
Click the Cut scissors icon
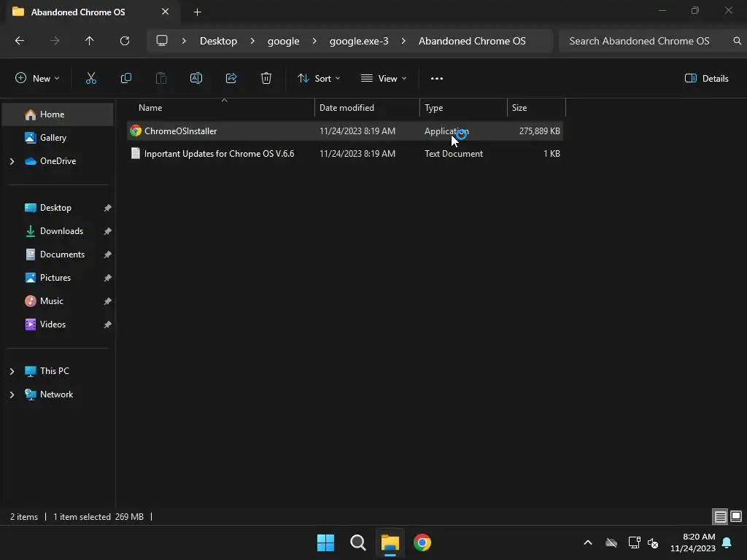coord(90,79)
